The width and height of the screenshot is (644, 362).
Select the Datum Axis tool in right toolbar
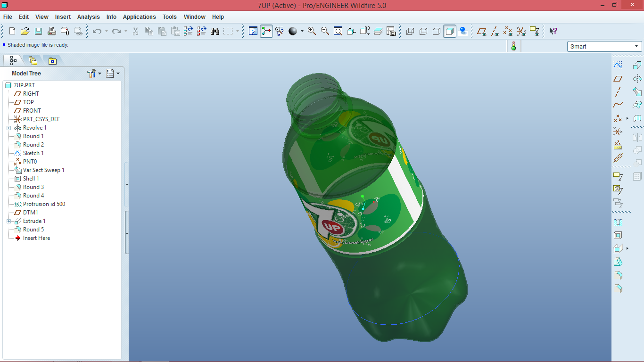coord(618,92)
